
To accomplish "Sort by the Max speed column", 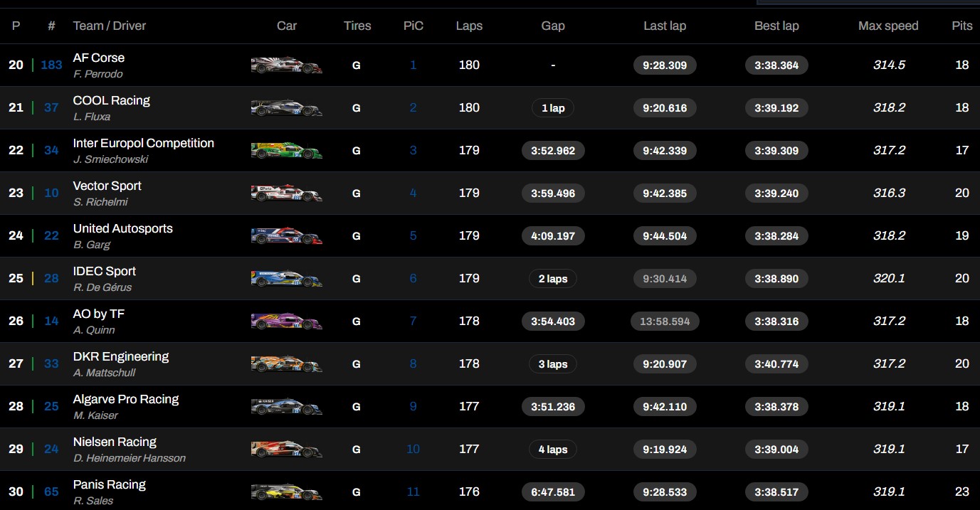I will click(x=888, y=26).
